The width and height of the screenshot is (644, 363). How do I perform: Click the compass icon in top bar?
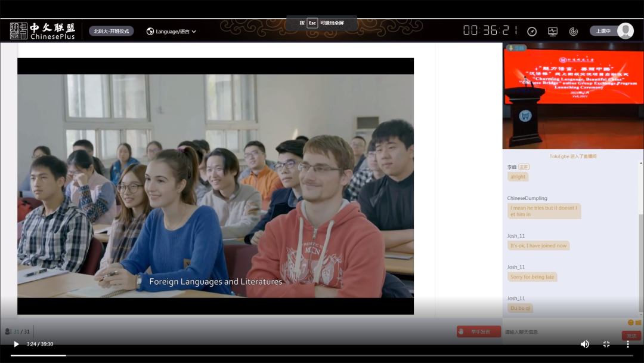(532, 31)
